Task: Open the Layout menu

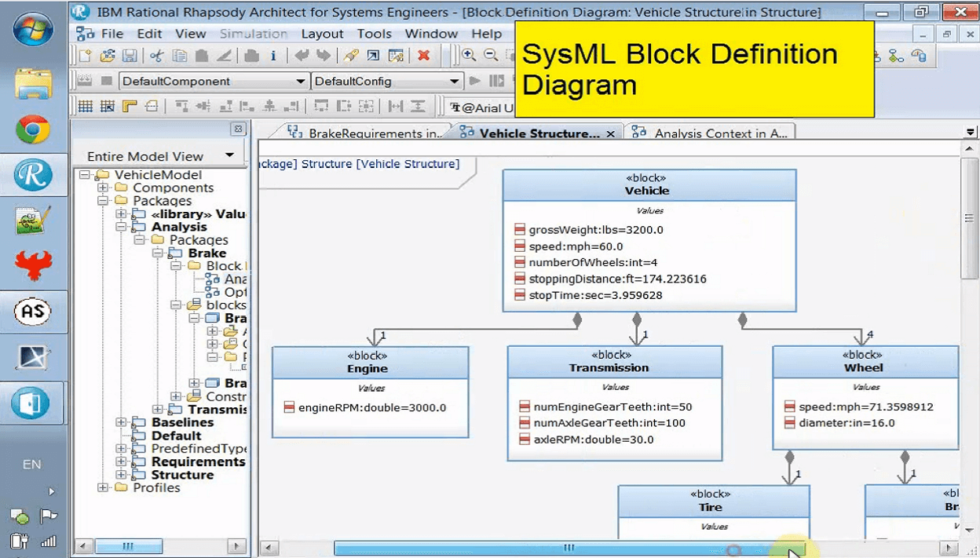Action: pos(322,34)
